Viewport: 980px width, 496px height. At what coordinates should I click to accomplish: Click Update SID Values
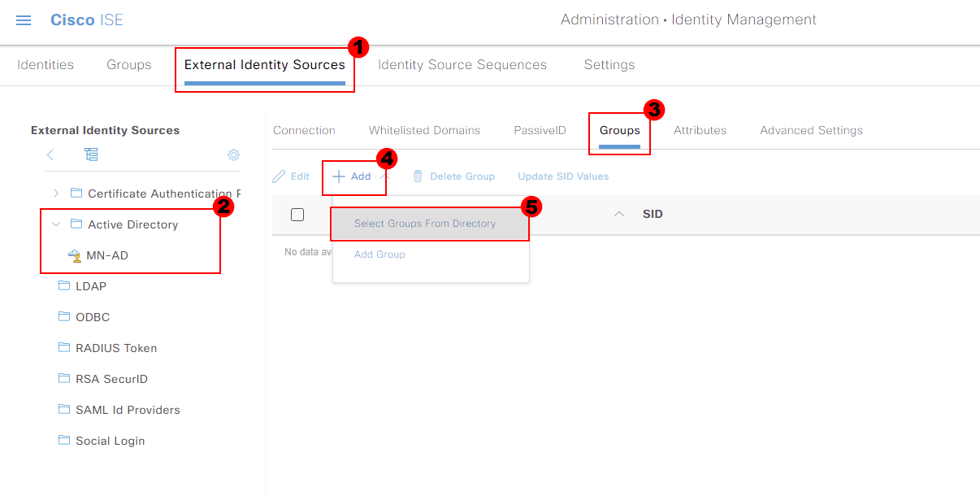pyautogui.click(x=563, y=176)
